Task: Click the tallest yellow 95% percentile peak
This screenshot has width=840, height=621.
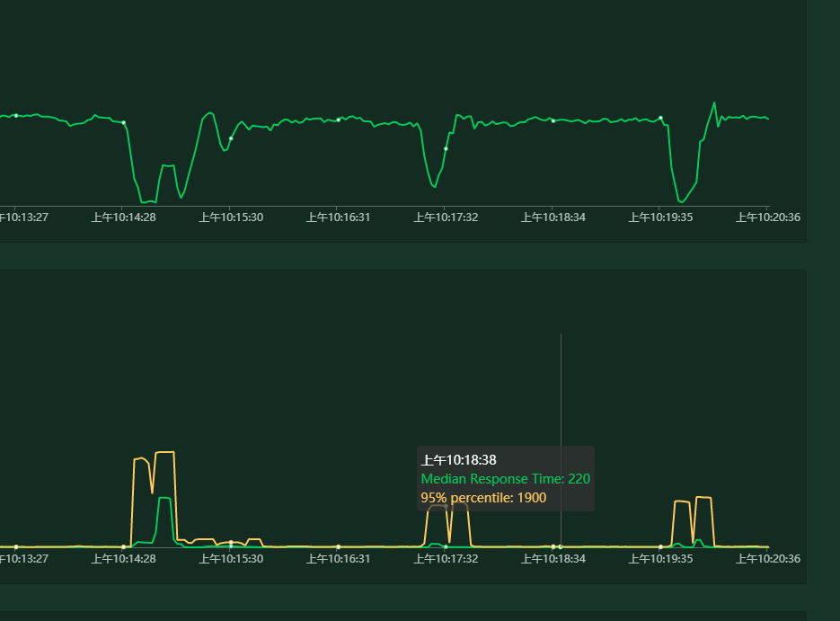Action: click(164, 452)
